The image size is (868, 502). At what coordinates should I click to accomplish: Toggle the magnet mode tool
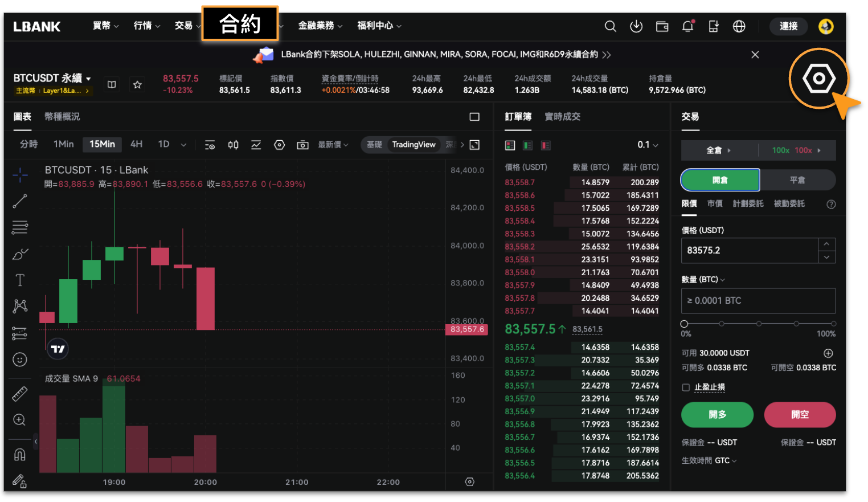pyautogui.click(x=20, y=454)
